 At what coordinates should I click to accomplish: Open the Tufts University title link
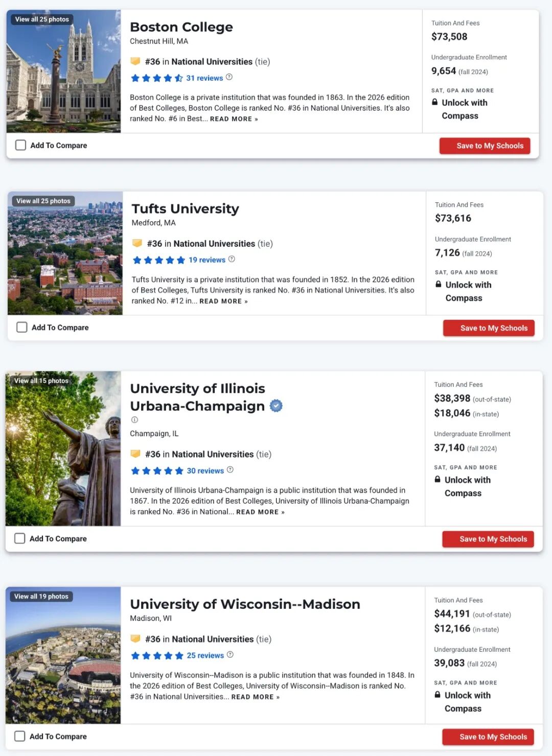pyautogui.click(x=186, y=209)
